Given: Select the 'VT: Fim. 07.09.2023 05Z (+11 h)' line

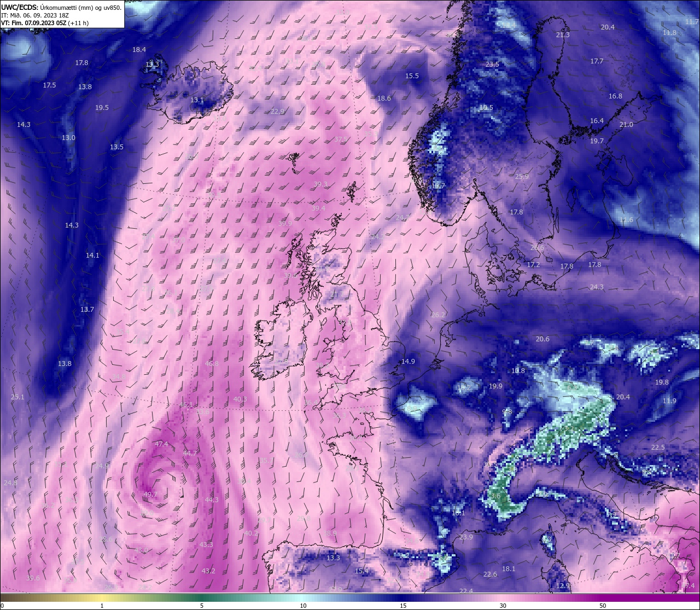Looking at the screenshot, I should [x=45, y=23].
